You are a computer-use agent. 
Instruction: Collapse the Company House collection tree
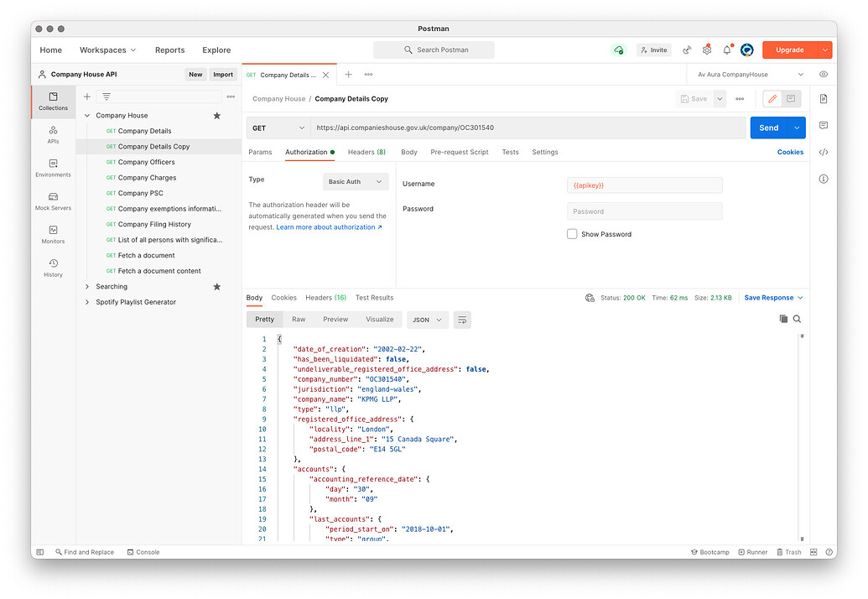86,115
